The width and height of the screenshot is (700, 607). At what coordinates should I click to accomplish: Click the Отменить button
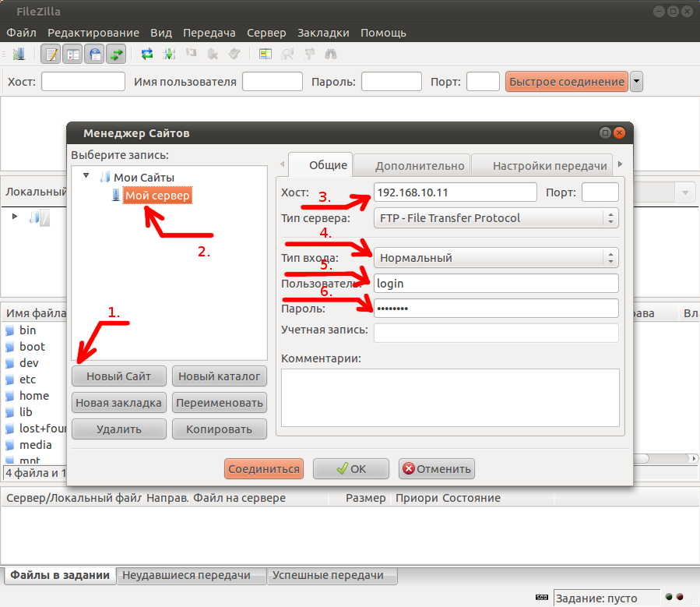tap(437, 468)
